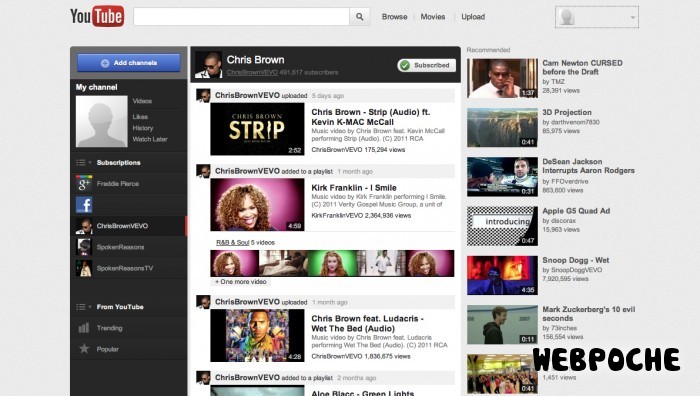
Task: Play Wet The Bed video thumbnail
Action: click(x=257, y=335)
